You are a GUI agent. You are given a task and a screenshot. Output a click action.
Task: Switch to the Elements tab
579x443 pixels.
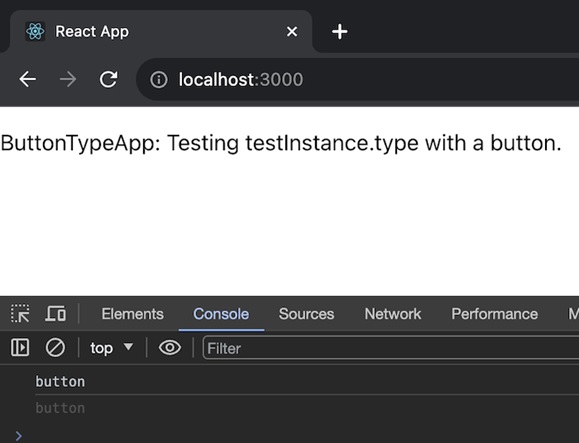pos(133,314)
